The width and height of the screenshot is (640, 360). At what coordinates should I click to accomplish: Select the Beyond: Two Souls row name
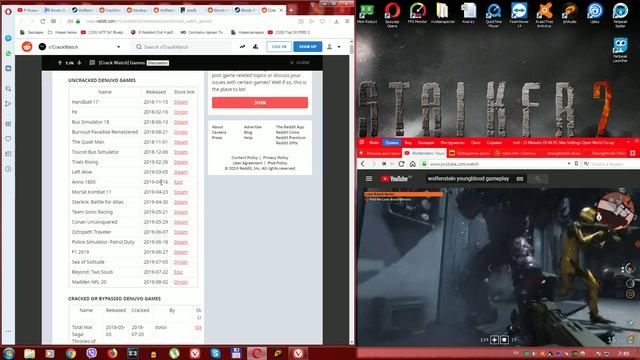[x=92, y=272]
